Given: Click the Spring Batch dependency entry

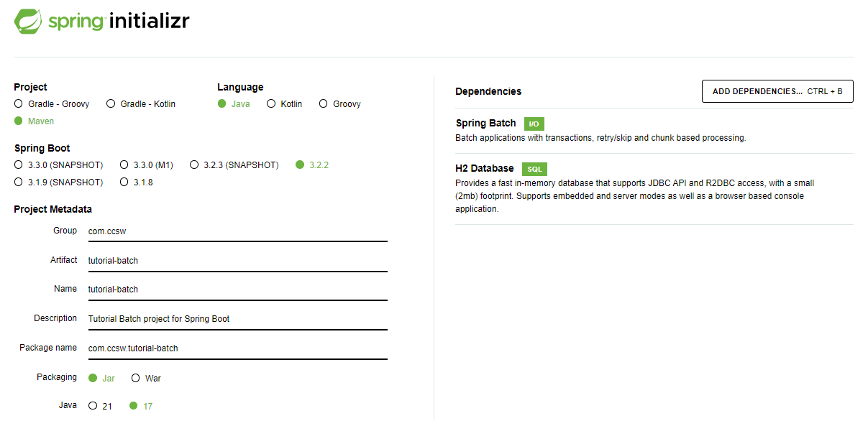Looking at the screenshot, I should point(485,124).
